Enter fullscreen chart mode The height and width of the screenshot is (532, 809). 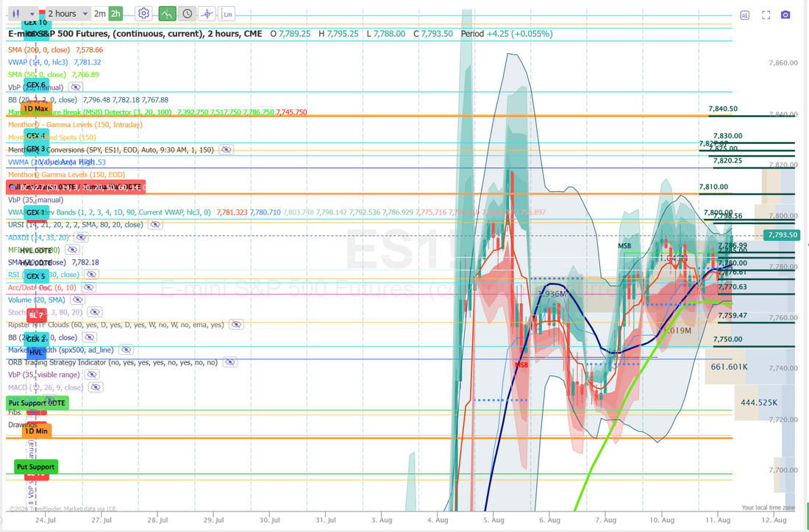pyautogui.click(x=766, y=15)
